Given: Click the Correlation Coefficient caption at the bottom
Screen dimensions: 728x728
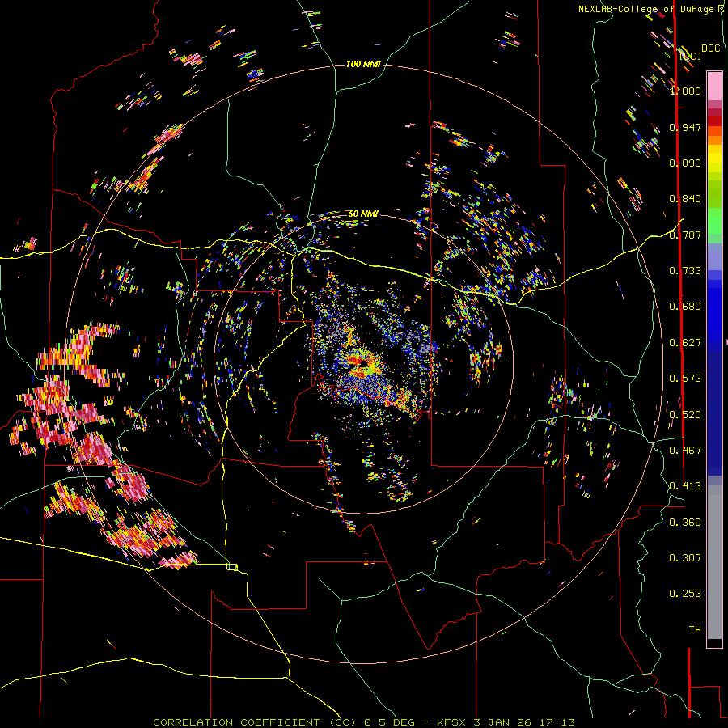Looking at the screenshot, I should pos(364,722).
